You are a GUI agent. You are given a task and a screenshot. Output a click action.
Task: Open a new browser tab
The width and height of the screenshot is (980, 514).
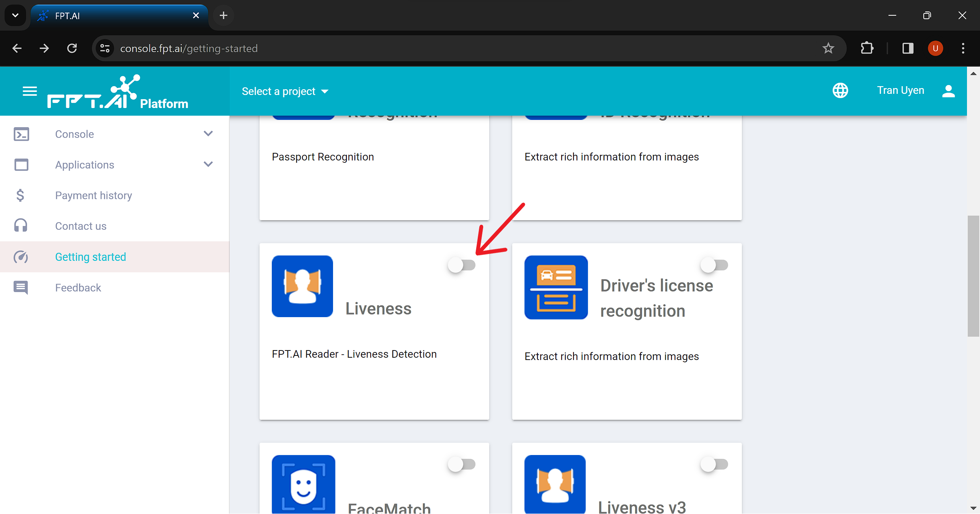[224, 15]
